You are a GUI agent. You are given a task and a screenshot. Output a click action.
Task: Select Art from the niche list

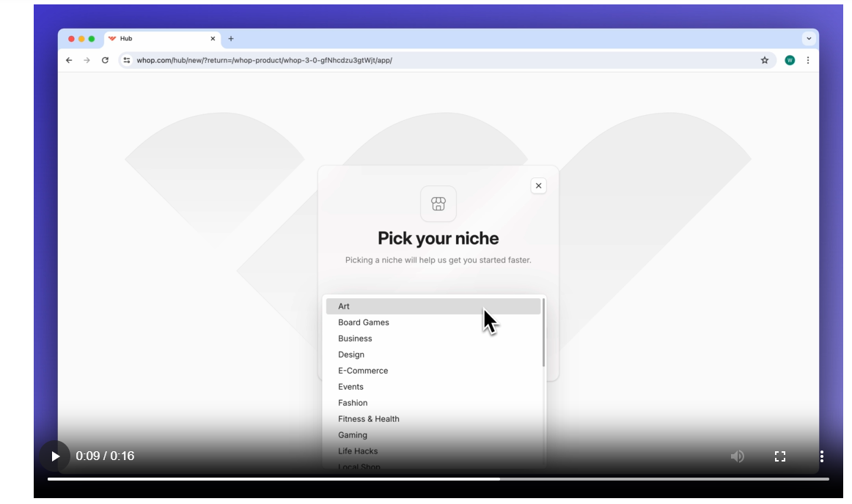click(x=433, y=306)
